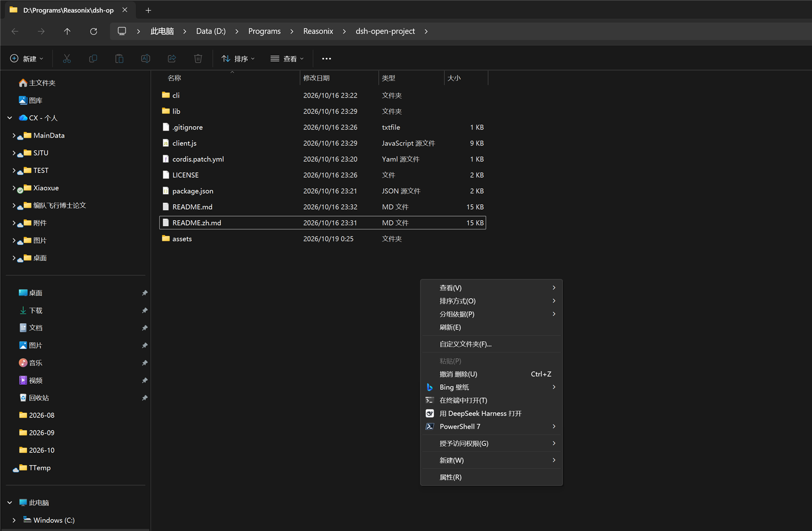Image resolution: width=812 pixels, height=531 pixels.
Task: Select 撤消 删除(U) in context menu
Action: click(491, 374)
